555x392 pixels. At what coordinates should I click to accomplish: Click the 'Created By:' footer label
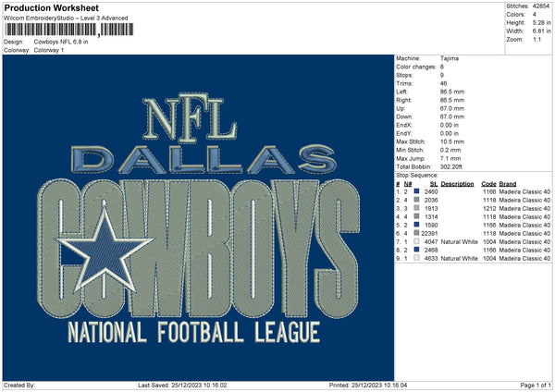pos(19,385)
